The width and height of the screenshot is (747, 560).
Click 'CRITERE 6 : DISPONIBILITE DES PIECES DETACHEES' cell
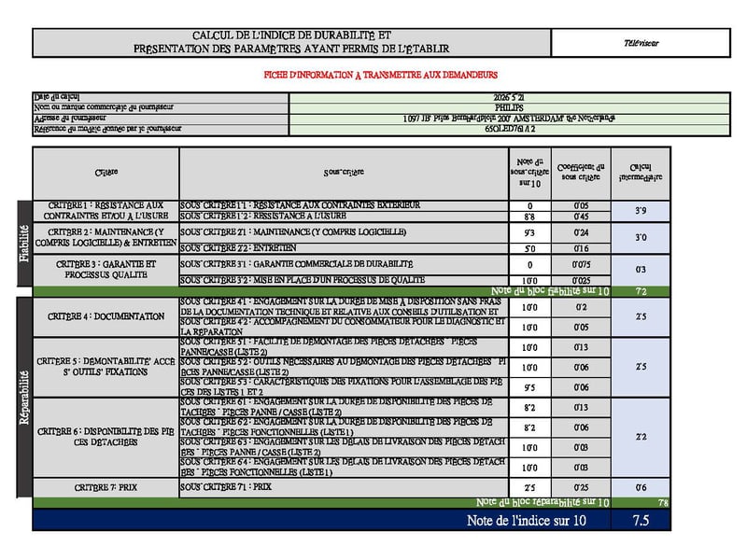(106, 437)
